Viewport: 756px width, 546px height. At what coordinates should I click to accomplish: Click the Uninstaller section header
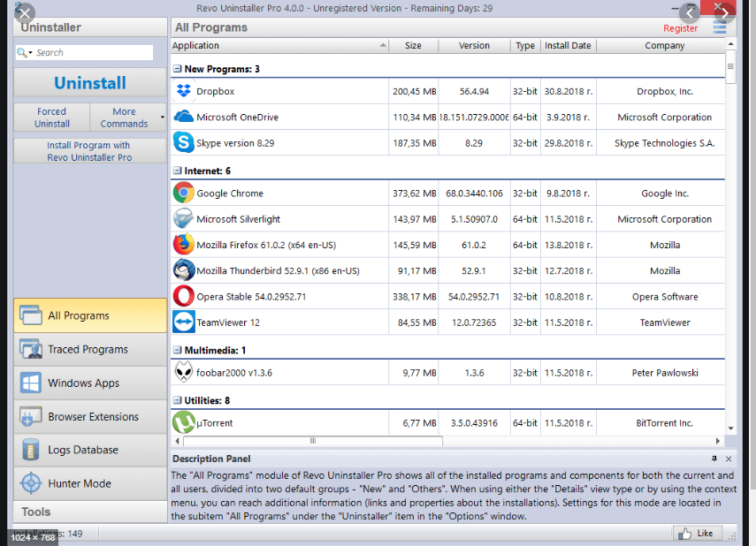coord(90,27)
